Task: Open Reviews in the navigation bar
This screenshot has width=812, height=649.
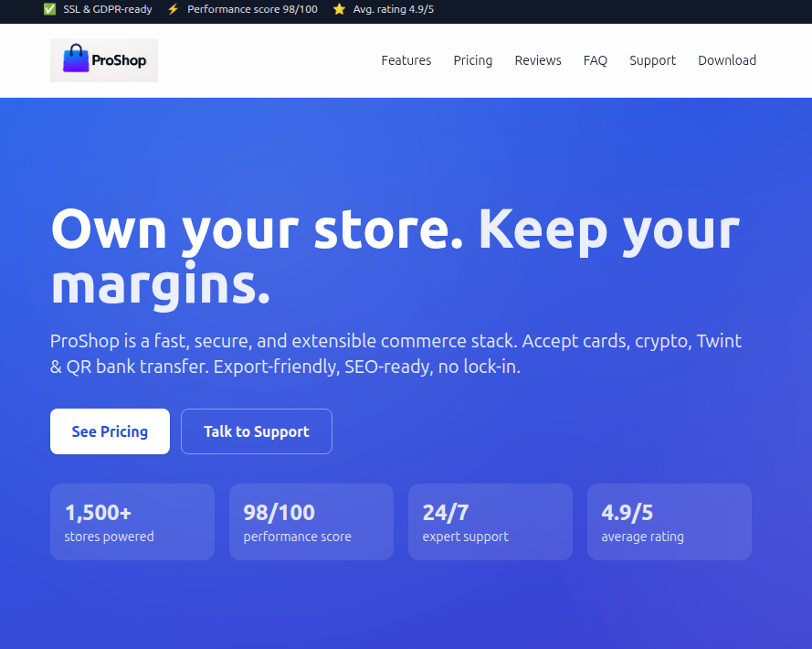Action: 537,60
